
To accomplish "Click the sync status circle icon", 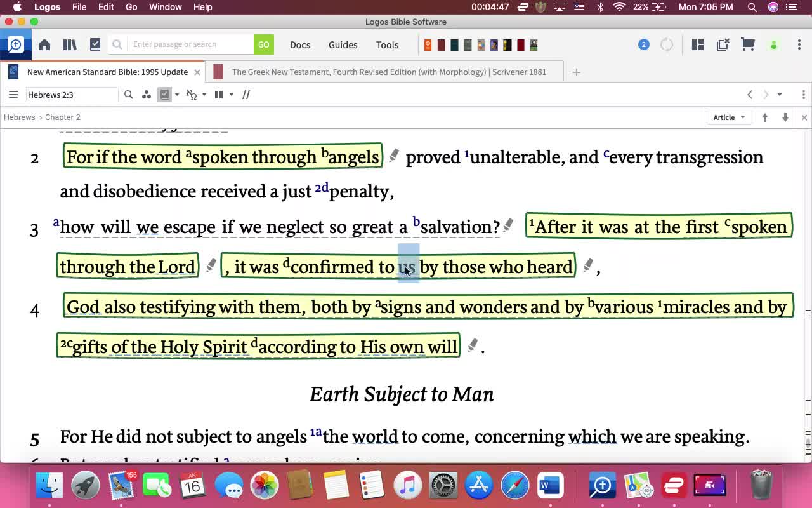I will coord(667,44).
